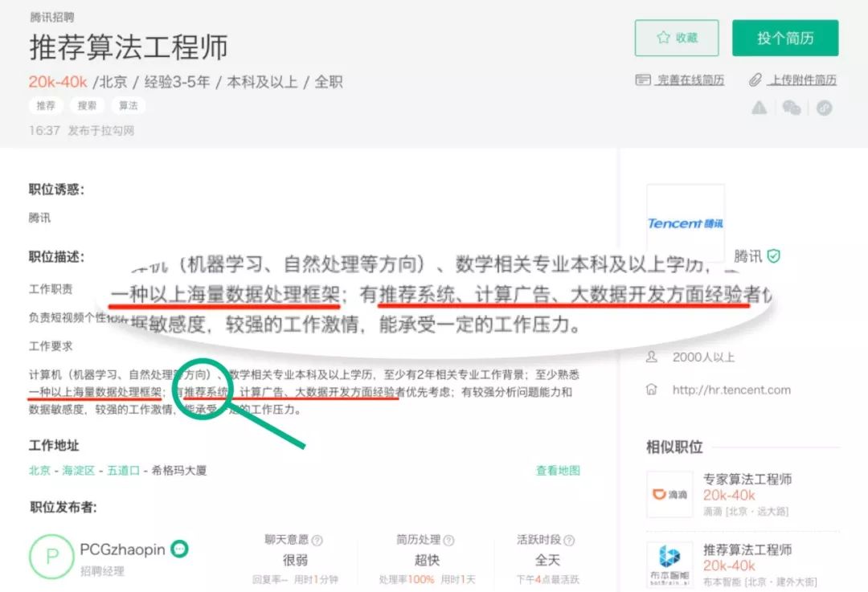
Task: Open the 上传附件简历 link
Action: pos(802,80)
